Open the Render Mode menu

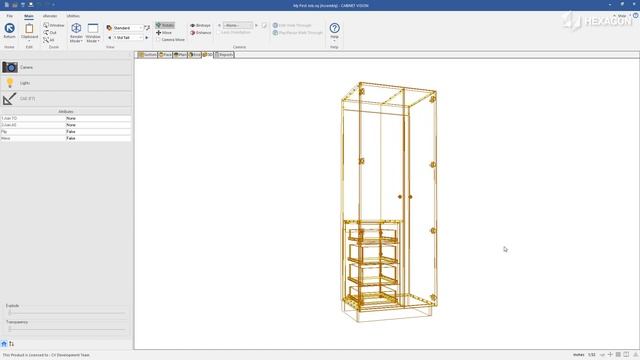[76, 33]
